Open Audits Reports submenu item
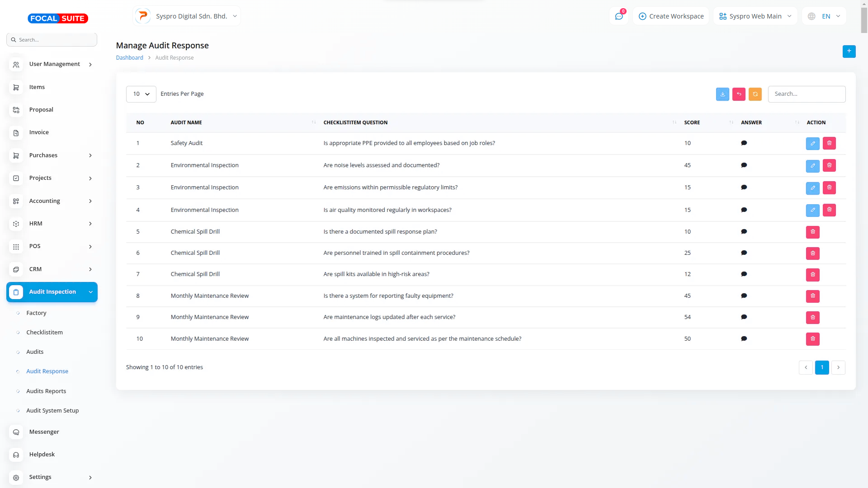This screenshot has height=488, width=868. pyautogui.click(x=46, y=391)
